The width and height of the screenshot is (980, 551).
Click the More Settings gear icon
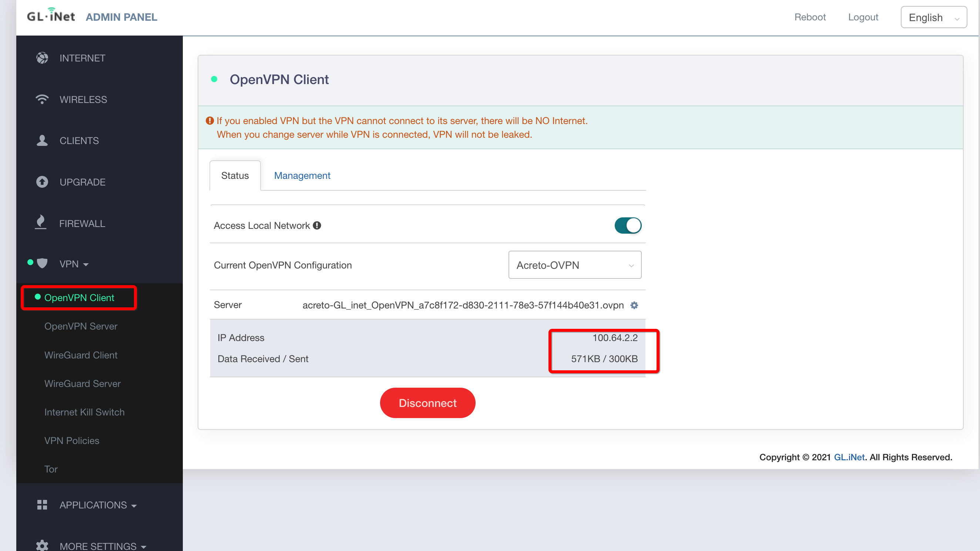[42, 546]
